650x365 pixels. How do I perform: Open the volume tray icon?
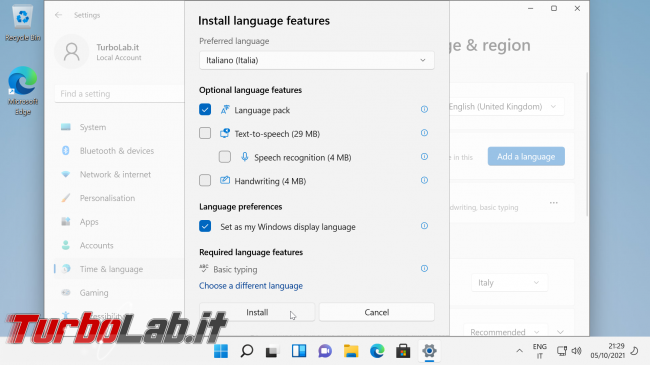pyautogui.click(x=576, y=351)
